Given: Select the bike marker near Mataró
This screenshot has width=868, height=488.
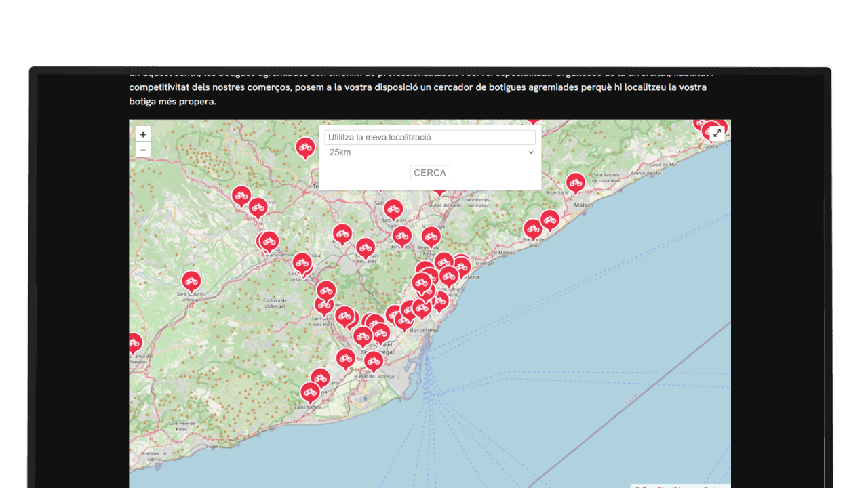Looking at the screenshot, I should pos(576,182).
